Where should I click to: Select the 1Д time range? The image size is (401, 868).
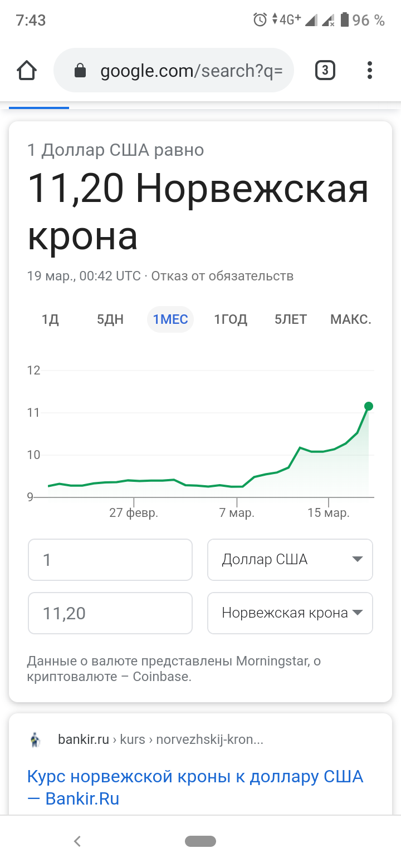(x=50, y=319)
